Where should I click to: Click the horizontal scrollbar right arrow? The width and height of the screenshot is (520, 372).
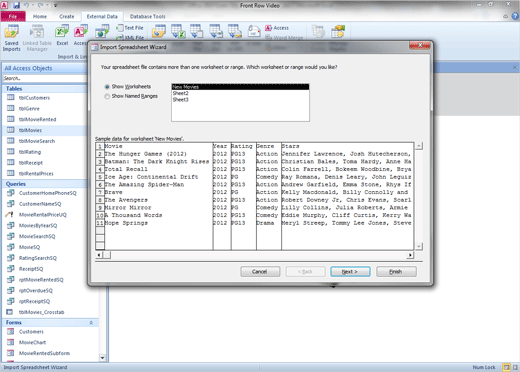410,255
